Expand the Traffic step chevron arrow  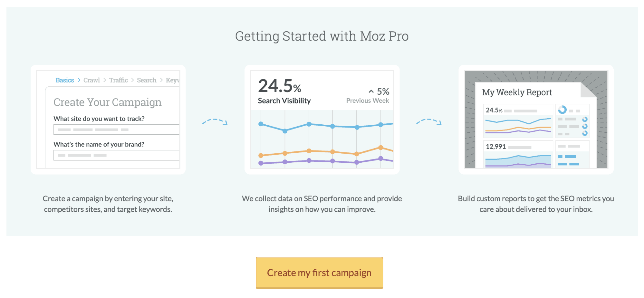pyautogui.click(x=133, y=80)
